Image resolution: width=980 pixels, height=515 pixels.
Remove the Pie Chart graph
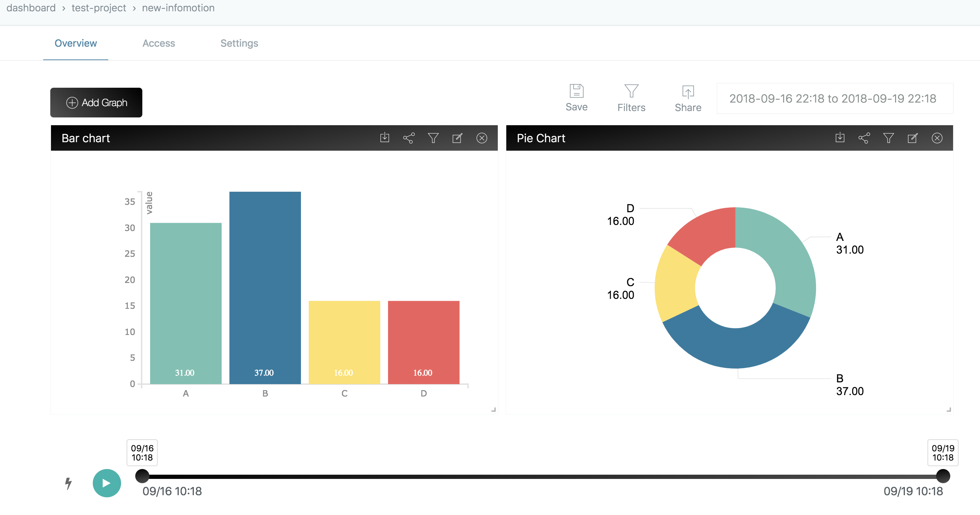point(937,138)
